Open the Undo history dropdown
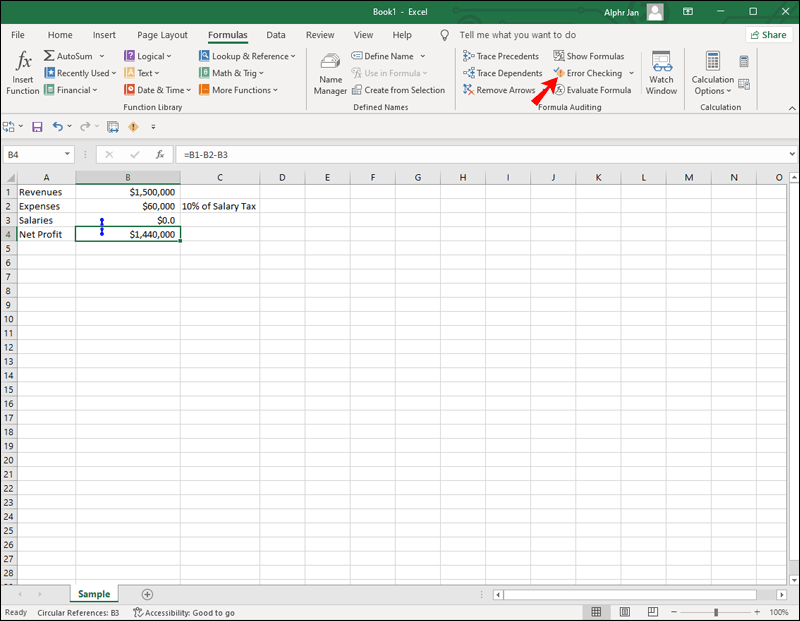The image size is (800, 621). 69,127
